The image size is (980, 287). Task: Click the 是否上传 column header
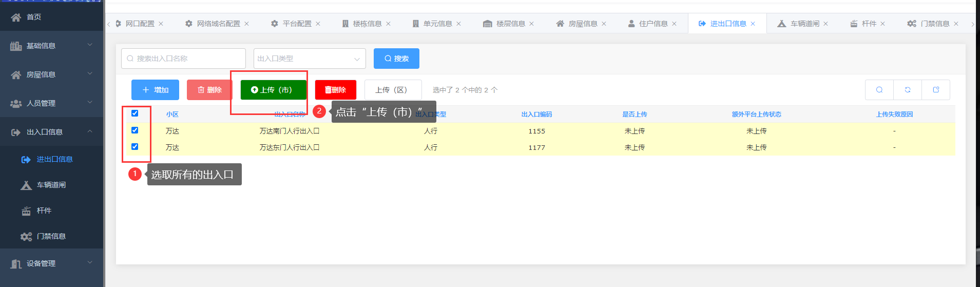click(635, 114)
